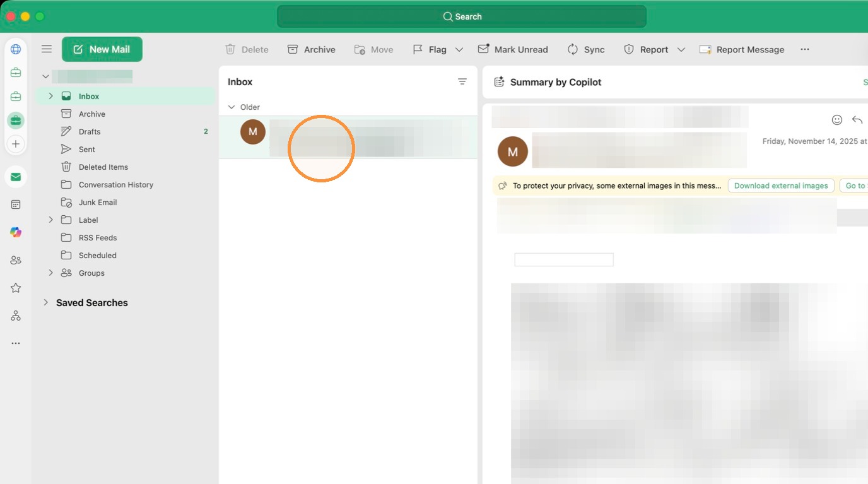The width and height of the screenshot is (868, 484).
Task: Click the Drafts count badge 2
Action: coord(206,131)
